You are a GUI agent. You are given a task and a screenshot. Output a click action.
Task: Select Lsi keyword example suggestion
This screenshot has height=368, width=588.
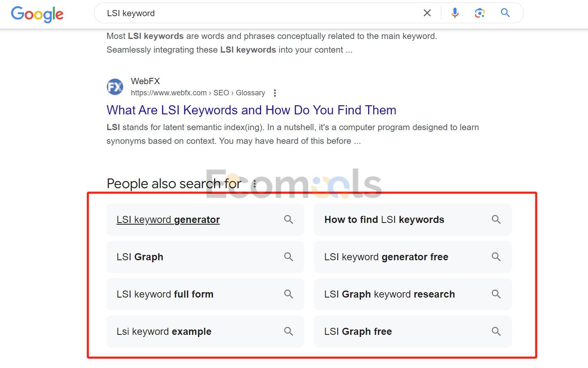click(205, 332)
